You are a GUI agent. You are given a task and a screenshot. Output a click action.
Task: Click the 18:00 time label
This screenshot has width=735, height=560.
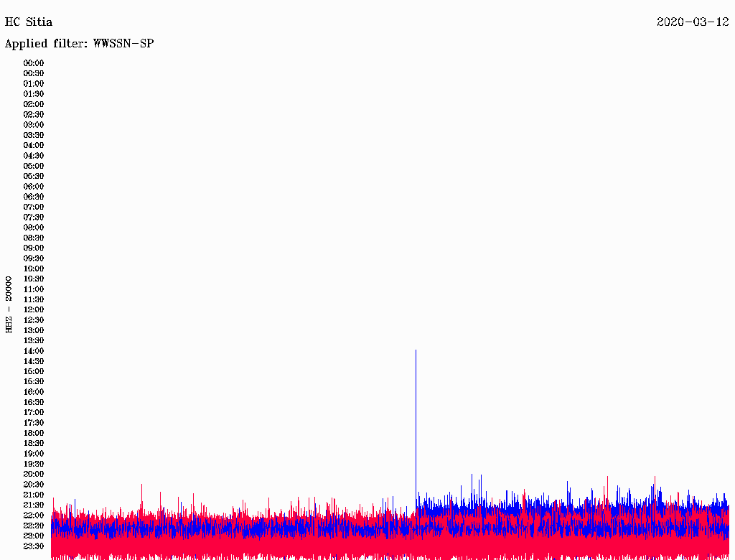click(x=34, y=433)
